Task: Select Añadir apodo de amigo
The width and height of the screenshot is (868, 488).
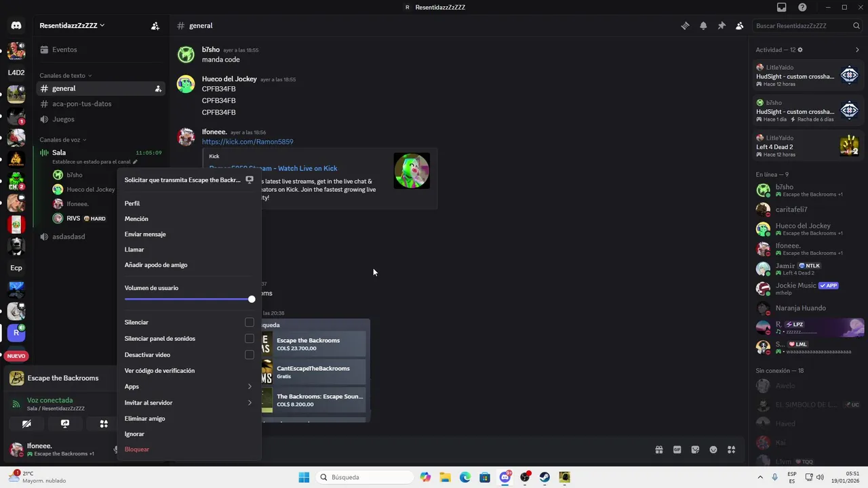Action: tap(189, 265)
